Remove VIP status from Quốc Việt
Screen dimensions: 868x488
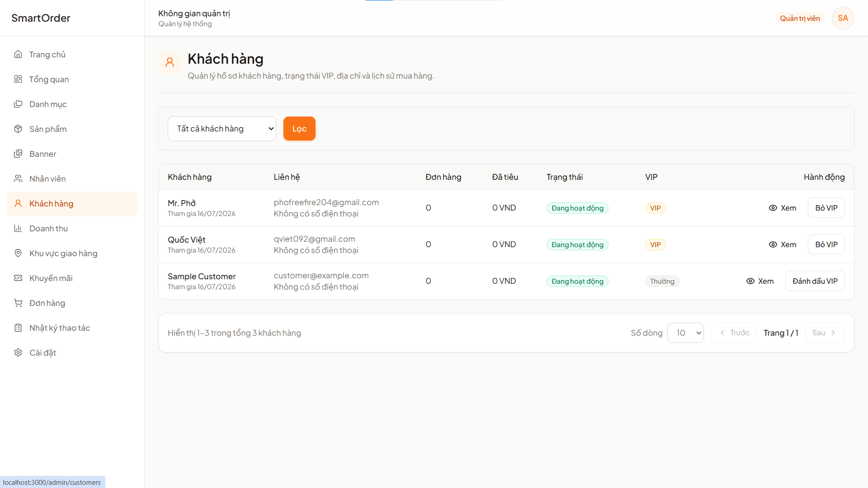click(x=826, y=244)
